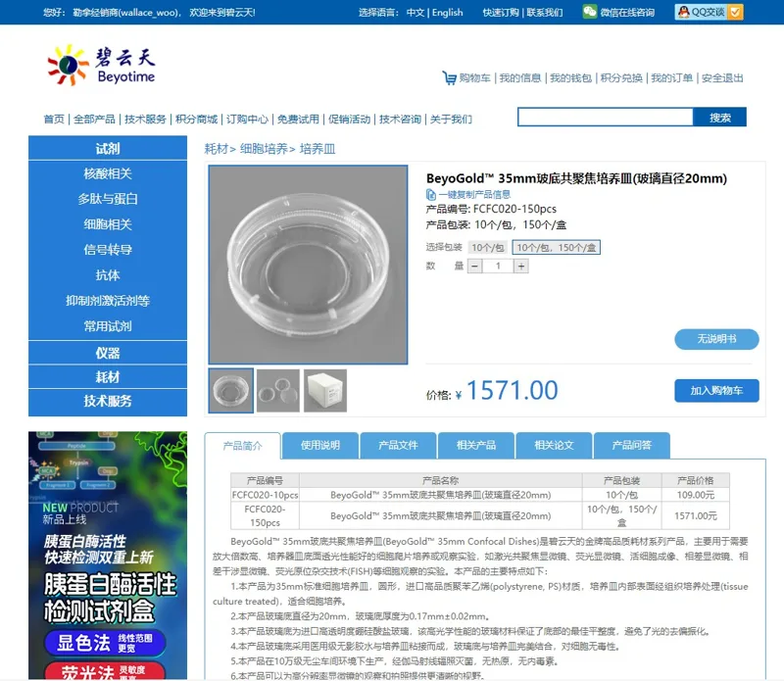
Task: Open the 相关论文 tab
Action: [554, 445]
